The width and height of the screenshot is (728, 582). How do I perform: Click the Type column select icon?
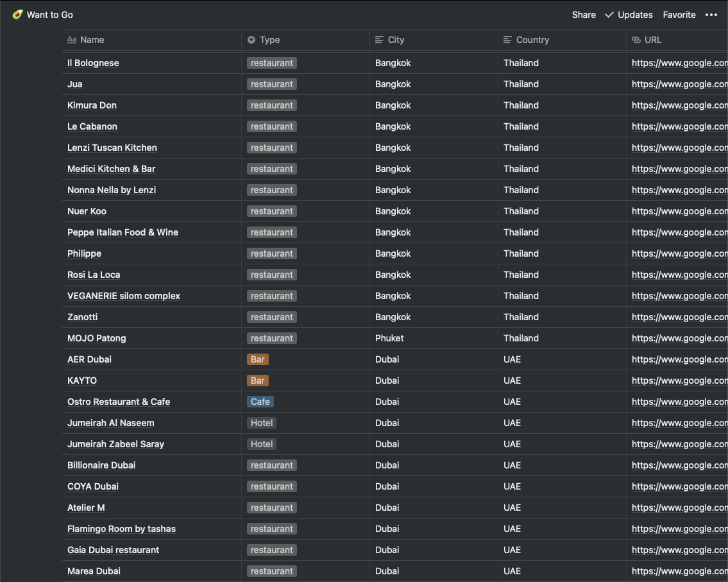[x=251, y=40]
